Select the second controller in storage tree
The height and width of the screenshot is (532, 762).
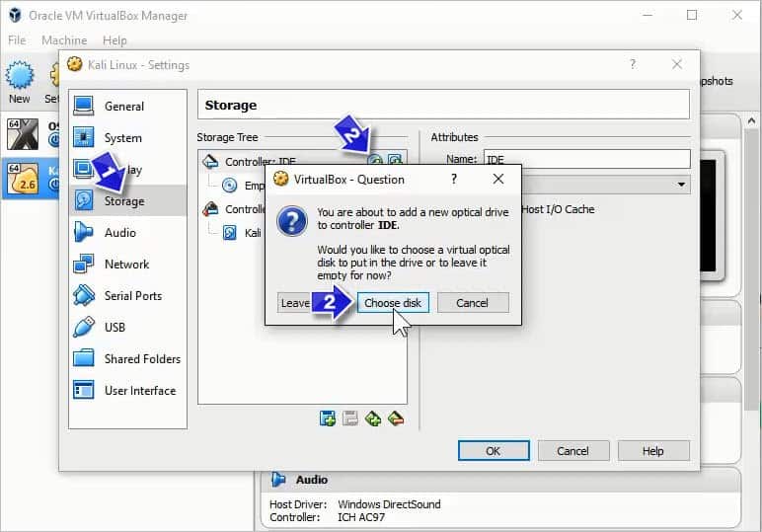tap(234, 209)
